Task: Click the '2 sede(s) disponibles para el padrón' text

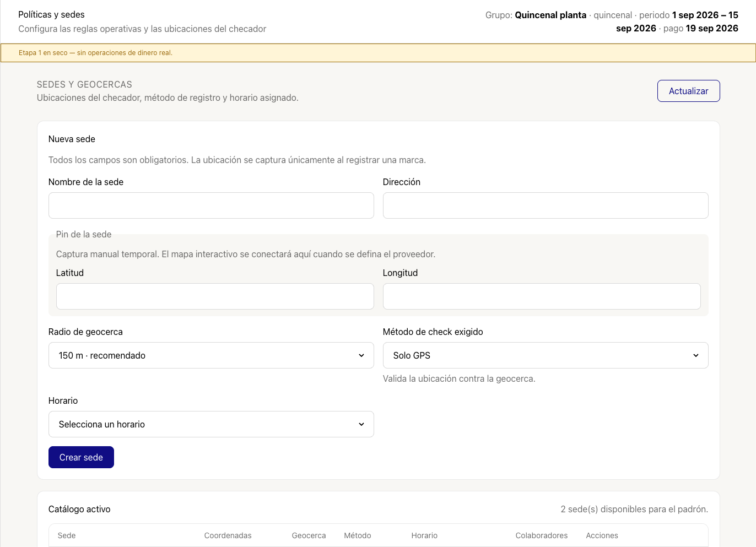Action: 634,509
